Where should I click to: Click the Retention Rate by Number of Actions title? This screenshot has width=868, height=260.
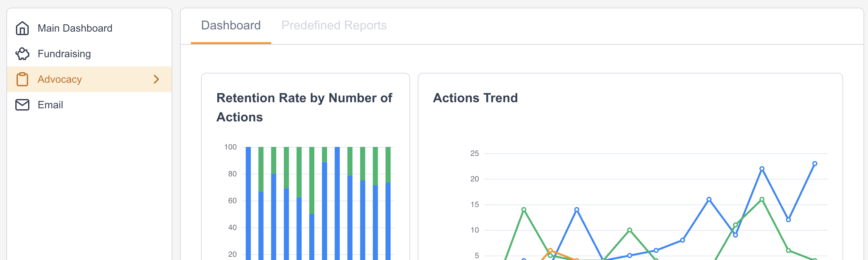click(304, 107)
